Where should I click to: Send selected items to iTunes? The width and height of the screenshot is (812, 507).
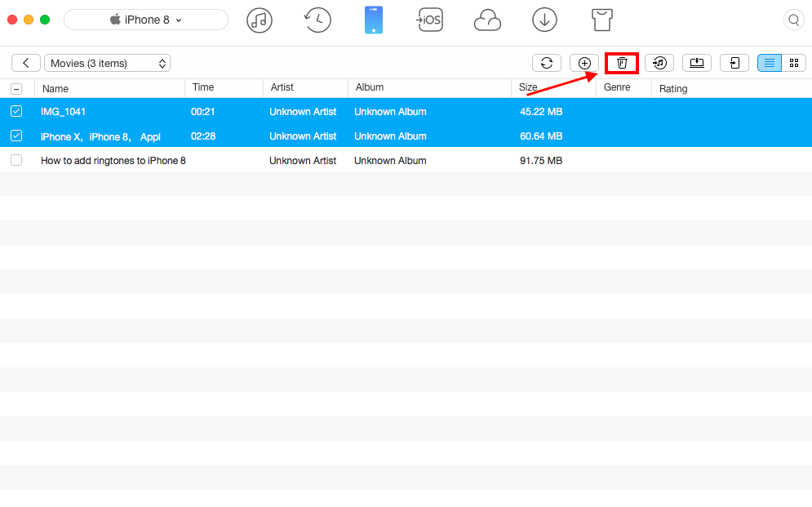point(659,63)
